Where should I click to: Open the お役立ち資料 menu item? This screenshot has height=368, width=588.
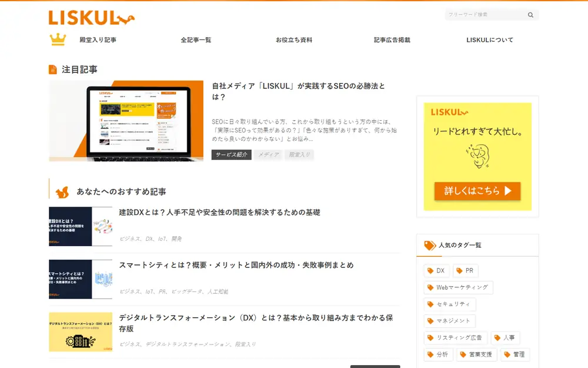294,40
